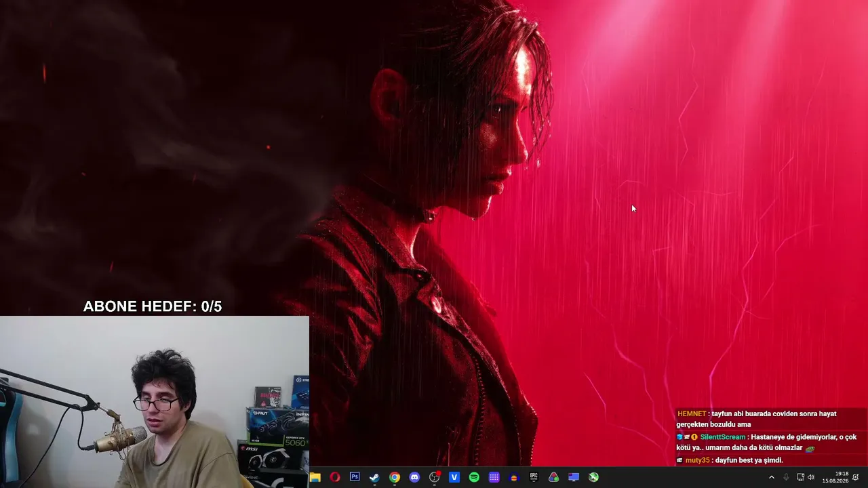Open Photoshop from the taskbar
The height and width of the screenshot is (488, 868).
(355, 477)
